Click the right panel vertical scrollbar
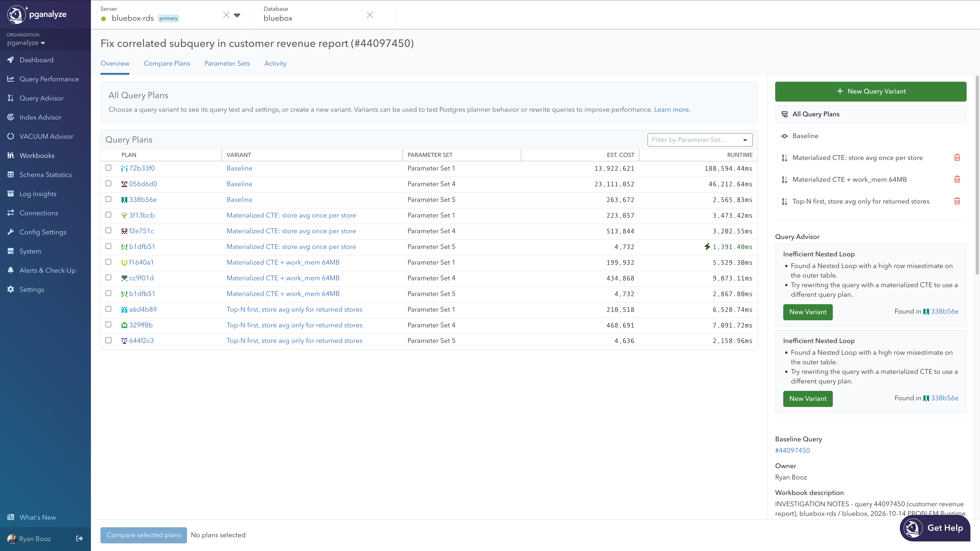 point(977,175)
